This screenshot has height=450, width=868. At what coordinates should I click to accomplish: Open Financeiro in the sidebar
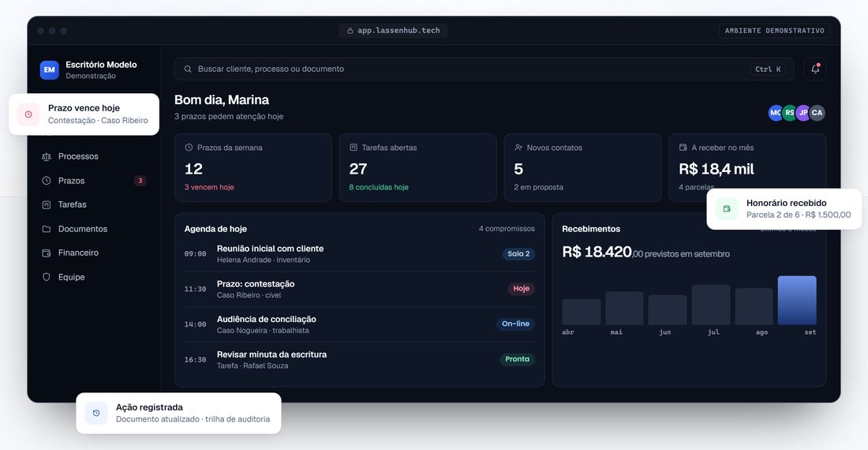pyautogui.click(x=93, y=253)
